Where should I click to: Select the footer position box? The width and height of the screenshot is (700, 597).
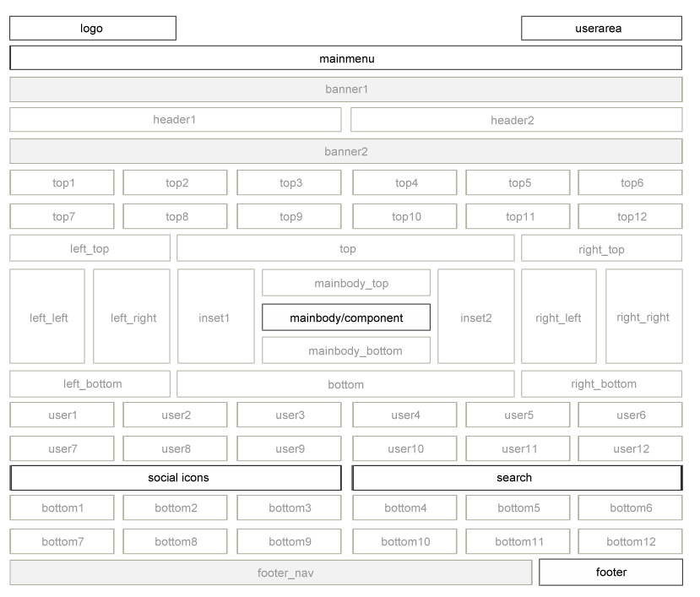[610, 572]
